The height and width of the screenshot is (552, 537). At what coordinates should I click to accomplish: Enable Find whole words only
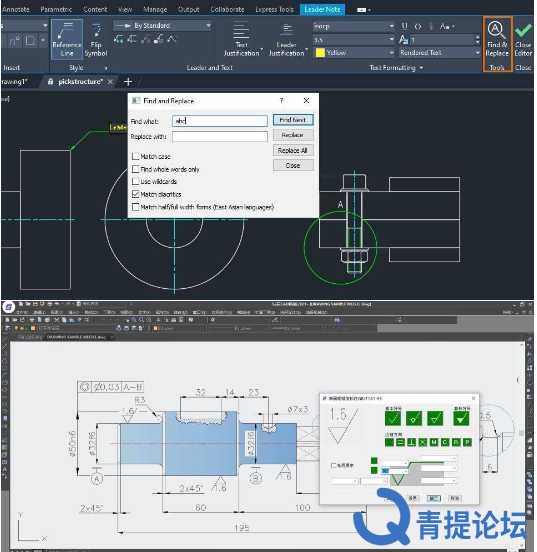pyautogui.click(x=135, y=169)
